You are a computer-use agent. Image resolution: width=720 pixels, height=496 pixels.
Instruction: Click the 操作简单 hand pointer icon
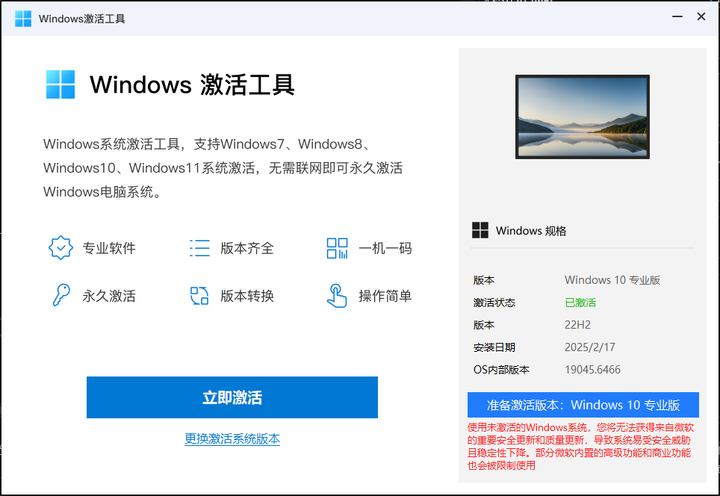[x=337, y=295]
